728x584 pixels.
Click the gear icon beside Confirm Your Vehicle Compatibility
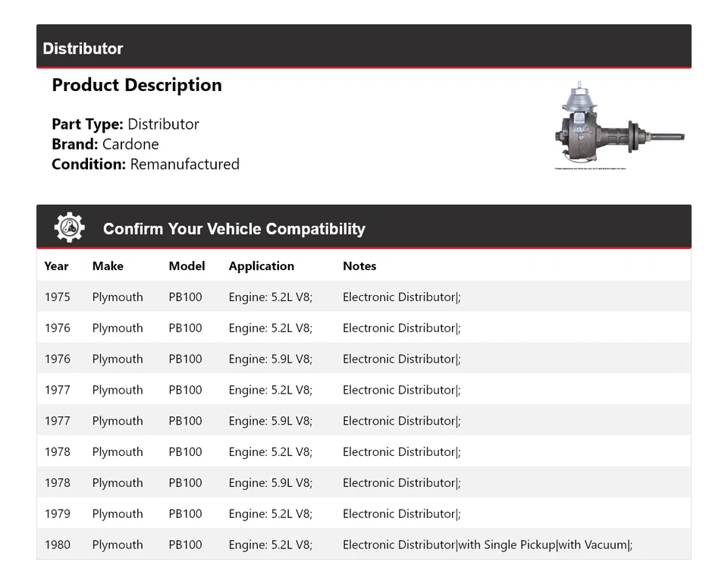pos(70,228)
